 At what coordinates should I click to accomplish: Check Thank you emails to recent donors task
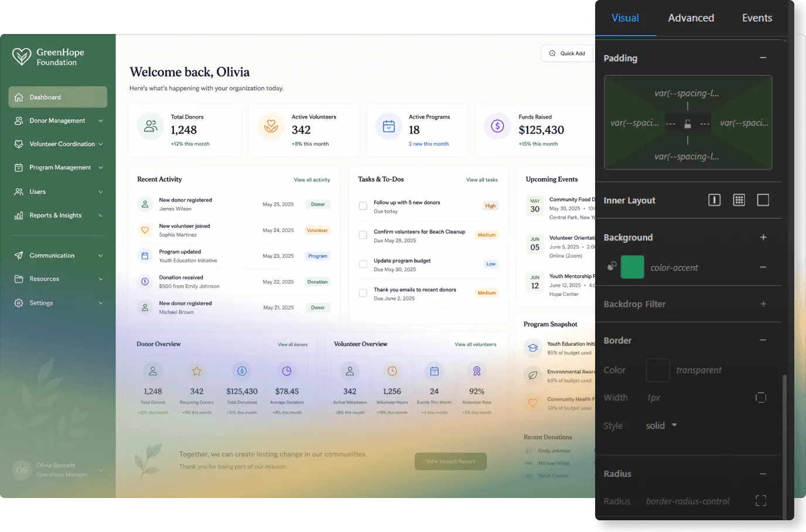click(x=363, y=293)
